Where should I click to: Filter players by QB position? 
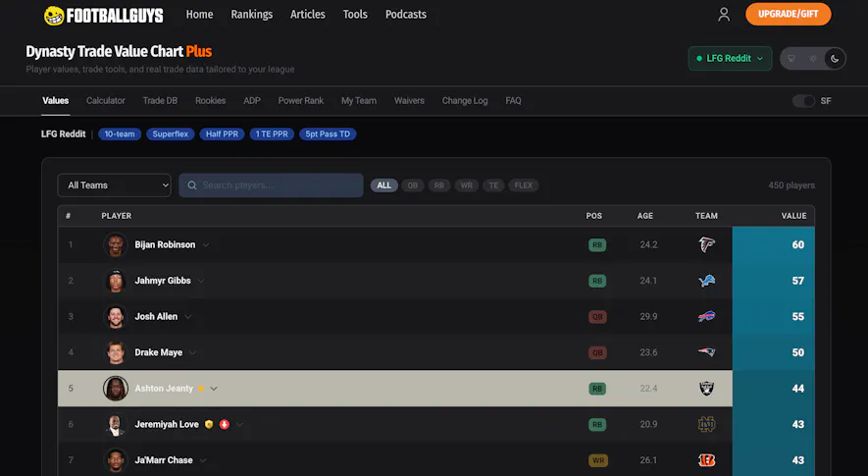pos(412,185)
